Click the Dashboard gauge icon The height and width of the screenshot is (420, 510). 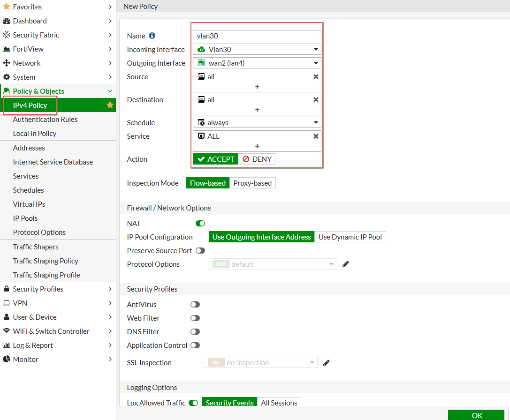6,21
